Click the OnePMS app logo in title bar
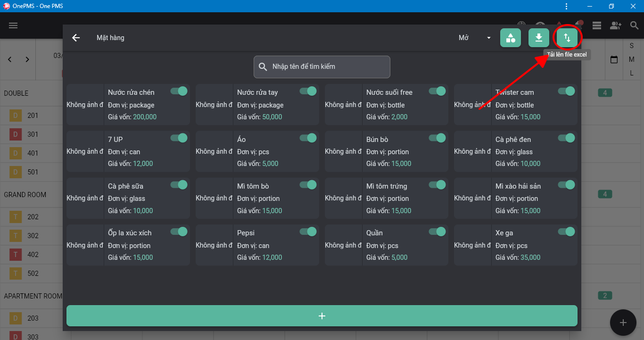This screenshot has width=644, height=340. 7,6
